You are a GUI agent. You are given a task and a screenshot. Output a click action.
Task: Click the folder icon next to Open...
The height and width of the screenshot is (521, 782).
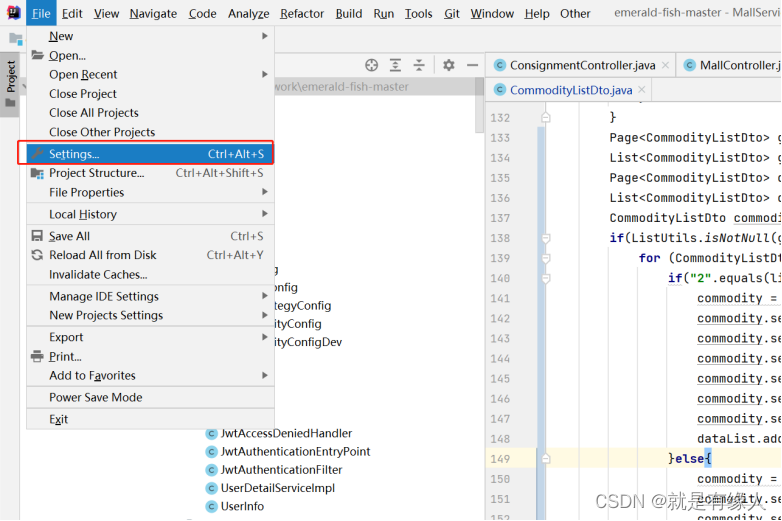pos(37,55)
